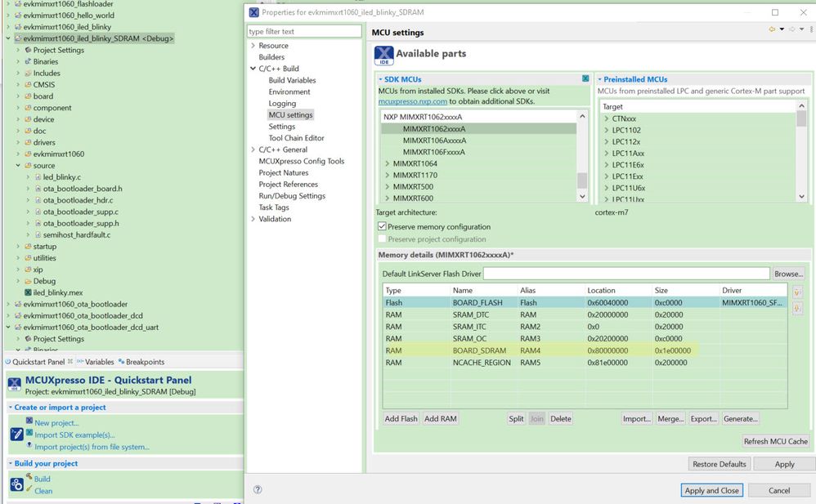The height and width of the screenshot is (504, 816).
Task: Collapse the source folder in the project tree
Action: [x=18, y=166]
